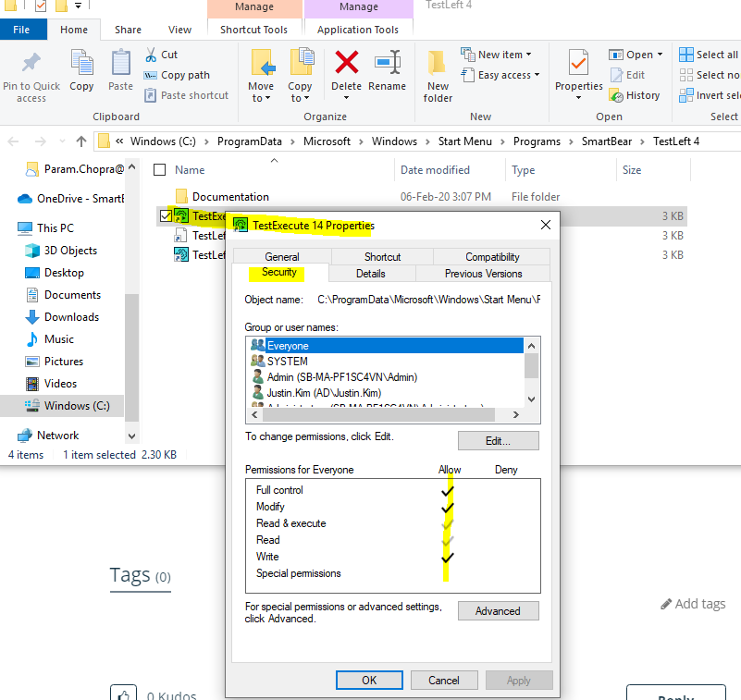
Task: Click Select all in ribbon
Action: pos(708,55)
